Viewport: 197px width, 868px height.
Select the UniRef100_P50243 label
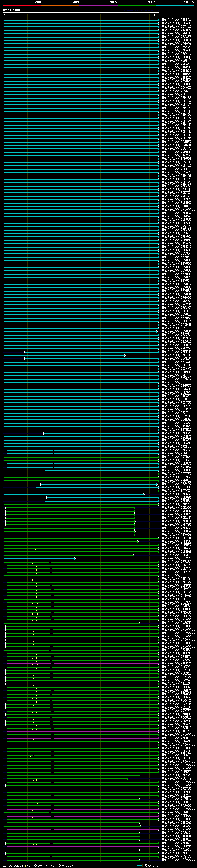[177, 680]
